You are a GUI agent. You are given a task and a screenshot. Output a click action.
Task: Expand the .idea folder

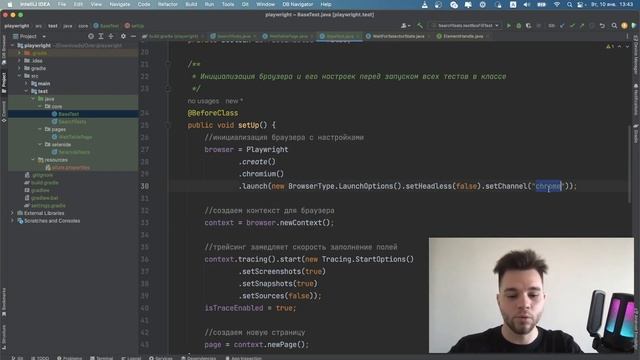tap(19, 60)
